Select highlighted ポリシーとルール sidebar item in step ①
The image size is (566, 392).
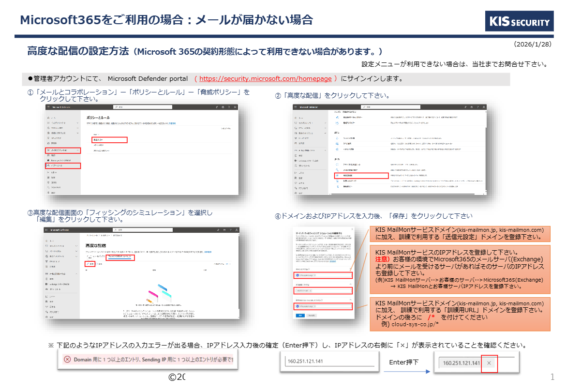pyautogui.click(x=63, y=166)
